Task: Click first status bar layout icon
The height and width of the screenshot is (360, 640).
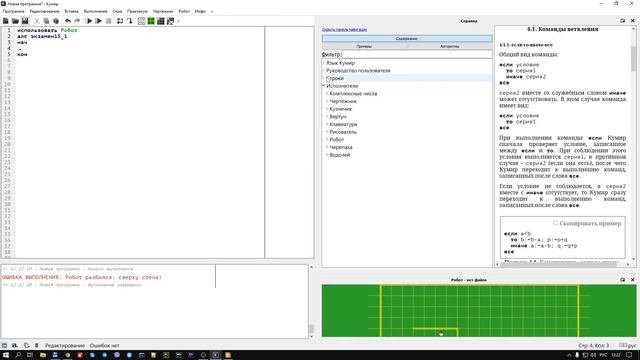Action: coord(4,345)
